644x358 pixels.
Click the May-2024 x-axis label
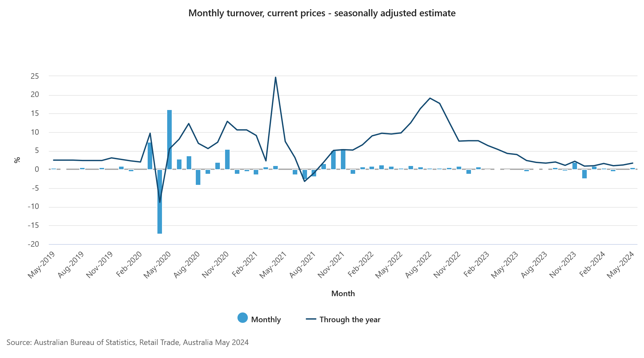coord(620,265)
